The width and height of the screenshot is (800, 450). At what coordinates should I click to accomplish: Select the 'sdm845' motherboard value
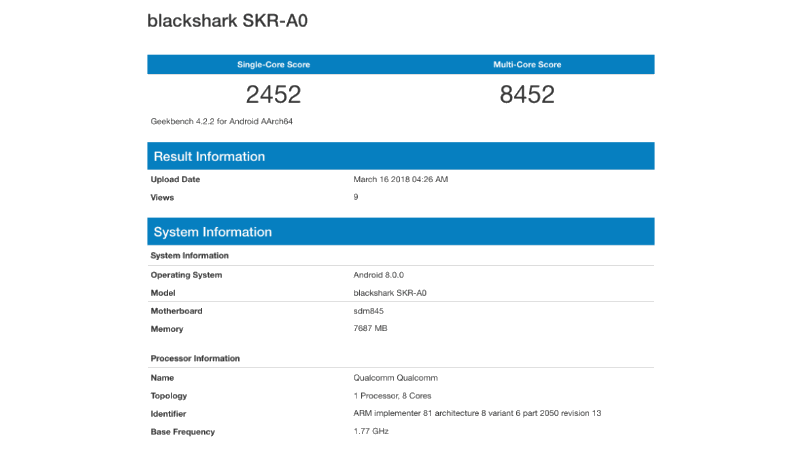click(368, 311)
